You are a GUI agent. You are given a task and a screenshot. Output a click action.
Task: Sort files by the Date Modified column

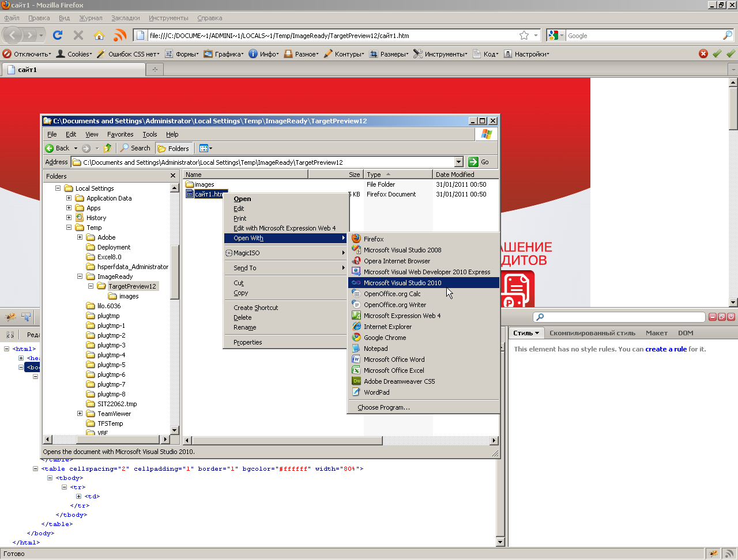pyautogui.click(x=465, y=174)
